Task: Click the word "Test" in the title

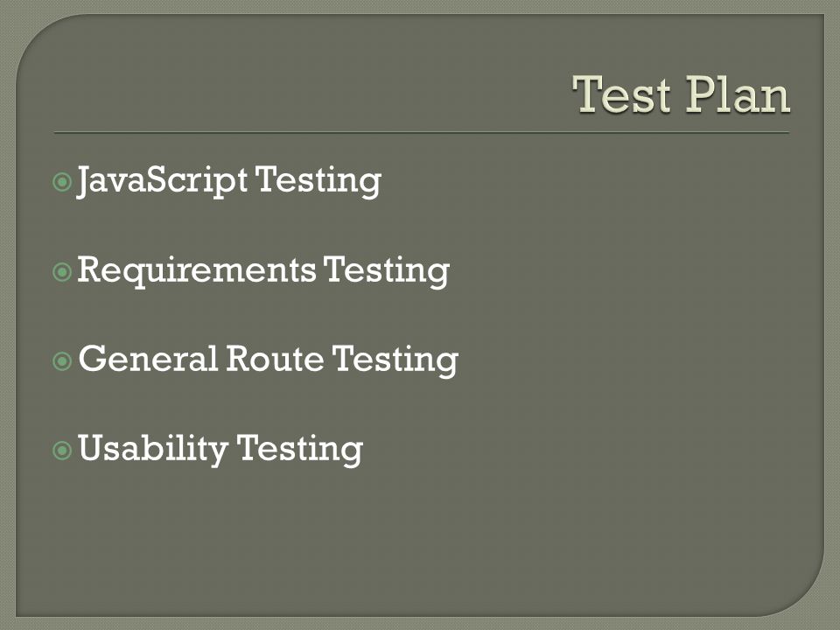Action: (x=621, y=94)
